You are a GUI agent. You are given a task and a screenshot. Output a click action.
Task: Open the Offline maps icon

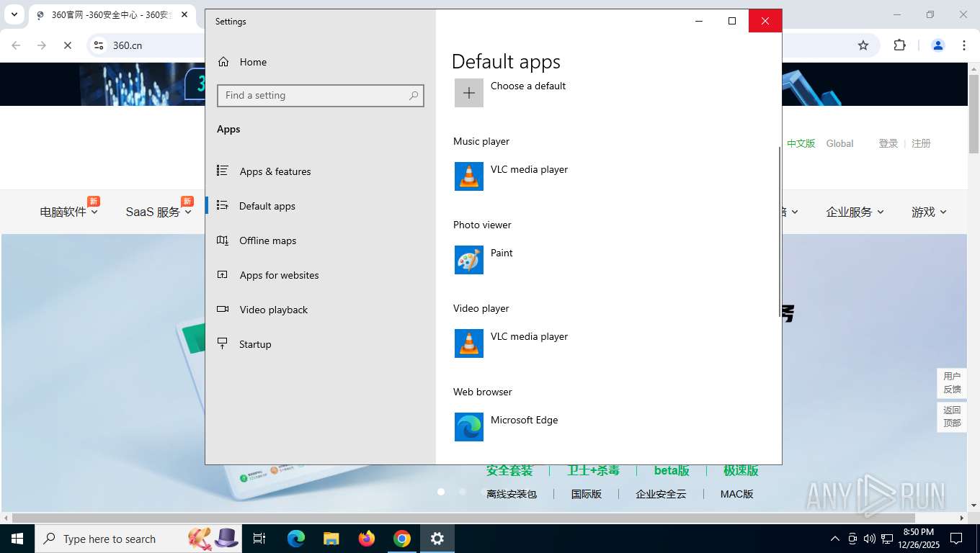(x=223, y=240)
